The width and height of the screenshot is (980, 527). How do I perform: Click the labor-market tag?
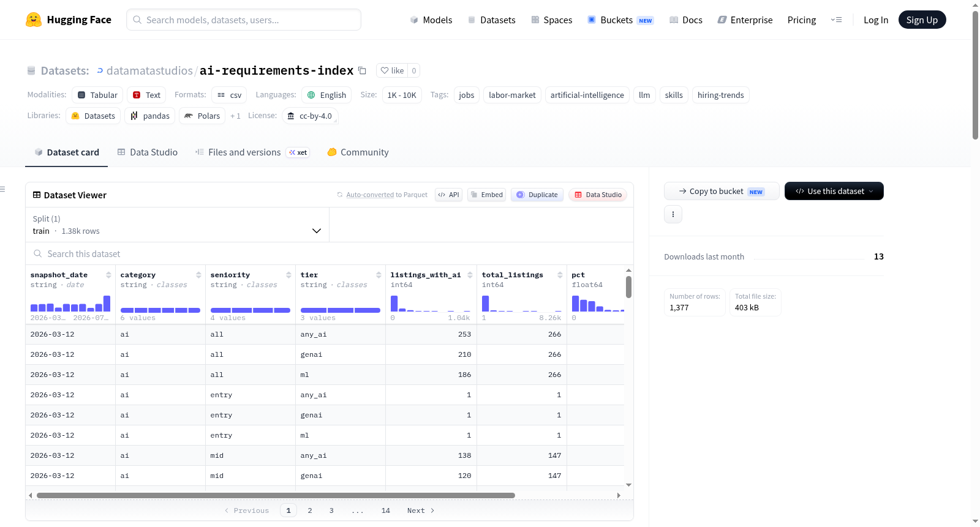(x=512, y=95)
